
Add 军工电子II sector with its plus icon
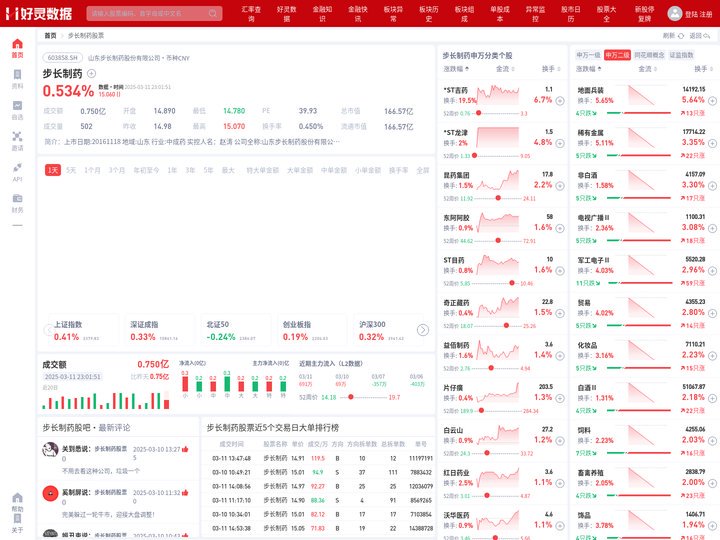click(x=712, y=271)
